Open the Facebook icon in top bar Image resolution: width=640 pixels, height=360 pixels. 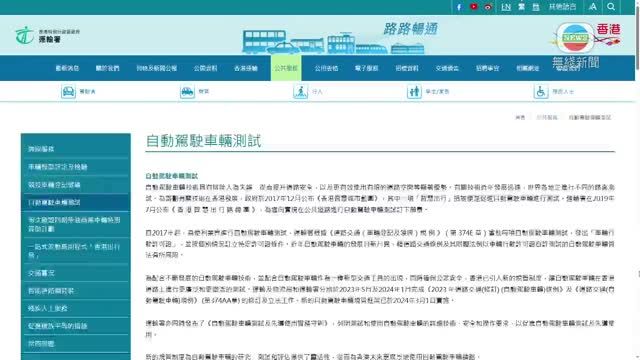coord(459,7)
